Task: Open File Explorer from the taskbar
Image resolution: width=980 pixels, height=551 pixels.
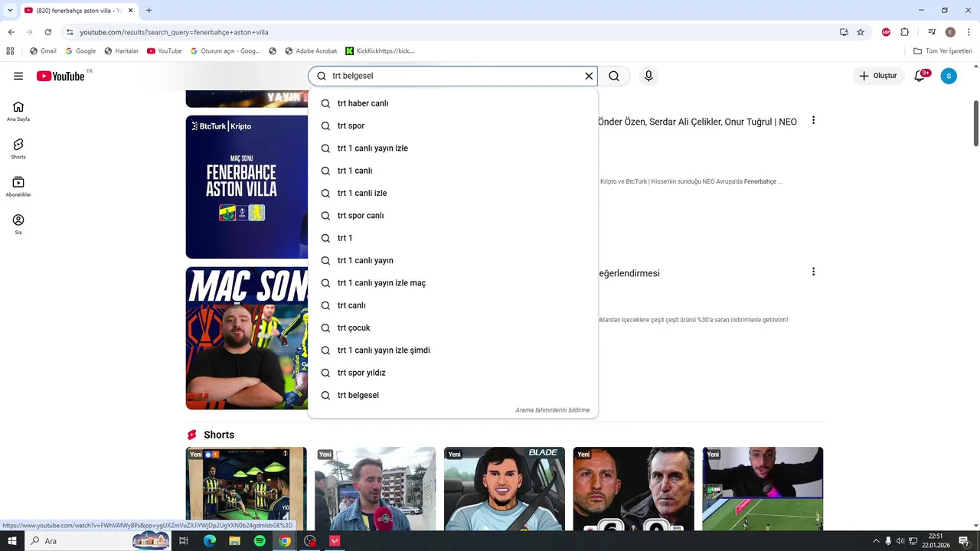Action: tap(234, 541)
